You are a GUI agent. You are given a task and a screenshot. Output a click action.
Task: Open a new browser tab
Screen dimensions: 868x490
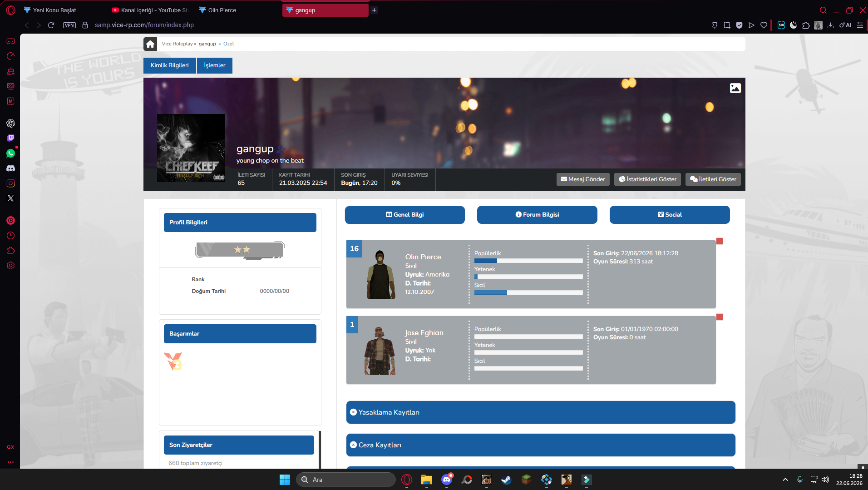(x=374, y=10)
